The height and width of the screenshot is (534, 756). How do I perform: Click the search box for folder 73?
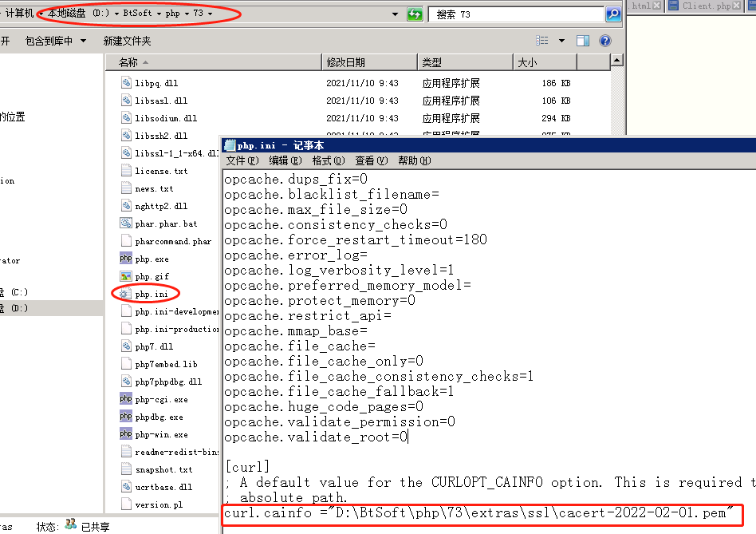(x=517, y=14)
